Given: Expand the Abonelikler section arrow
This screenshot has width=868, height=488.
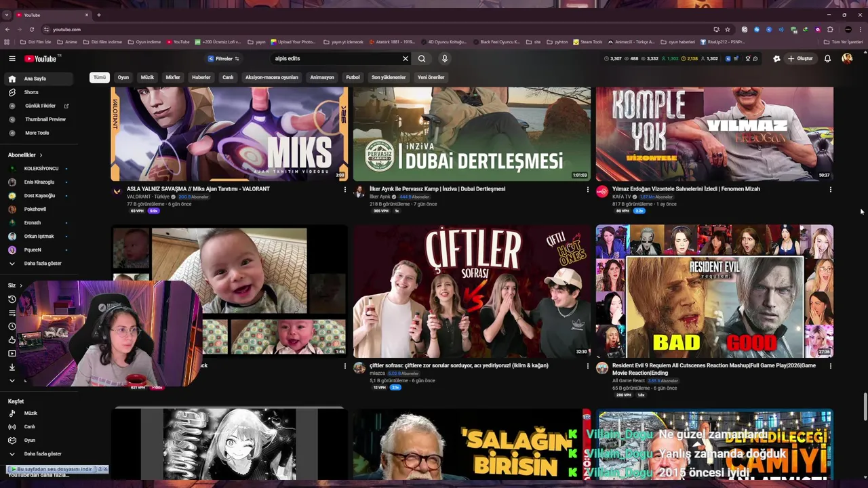Looking at the screenshot, I should [x=41, y=155].
